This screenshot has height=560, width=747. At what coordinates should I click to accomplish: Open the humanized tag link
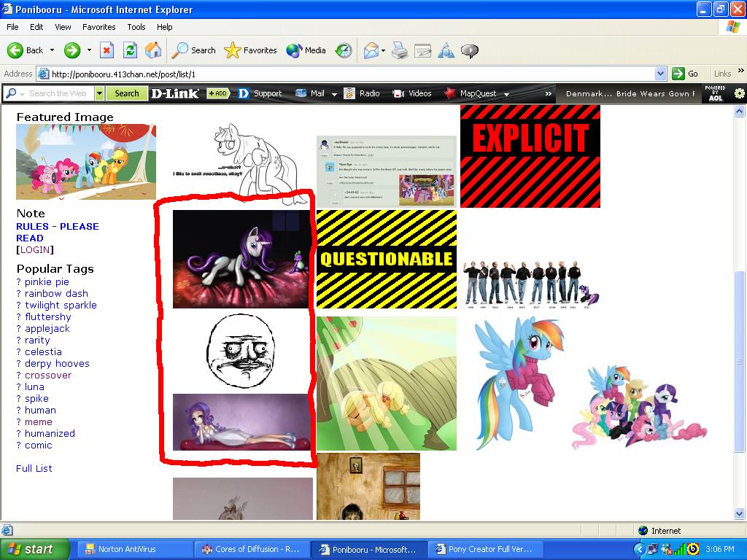tap(50, 433)
